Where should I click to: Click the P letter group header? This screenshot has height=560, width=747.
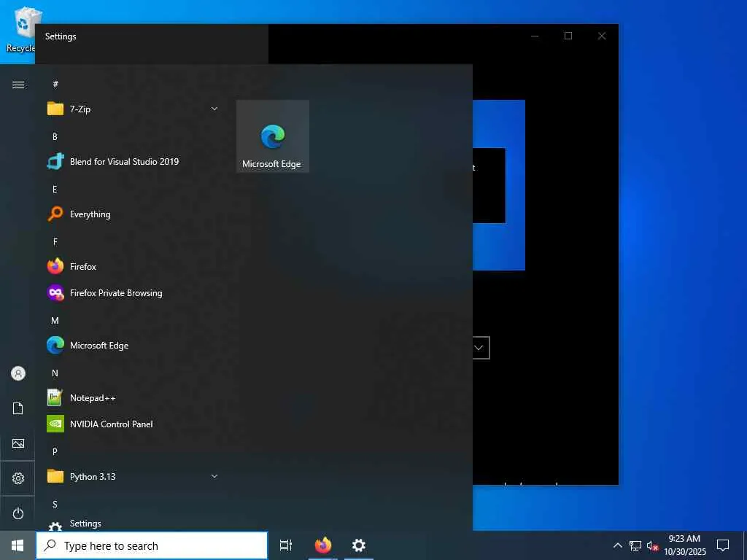[x=55, y=452]
